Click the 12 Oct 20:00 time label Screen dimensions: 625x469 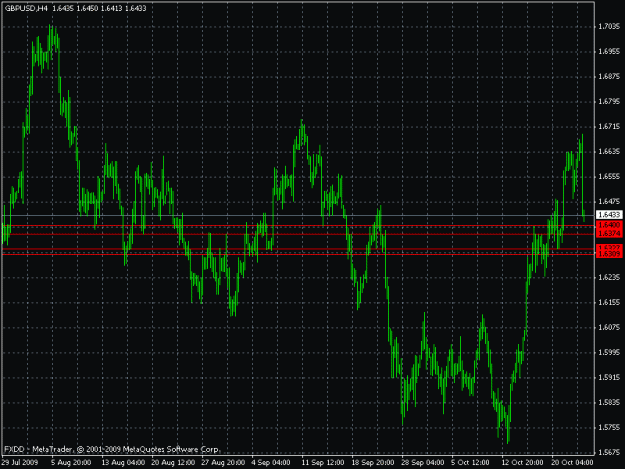tap(522, 463)
